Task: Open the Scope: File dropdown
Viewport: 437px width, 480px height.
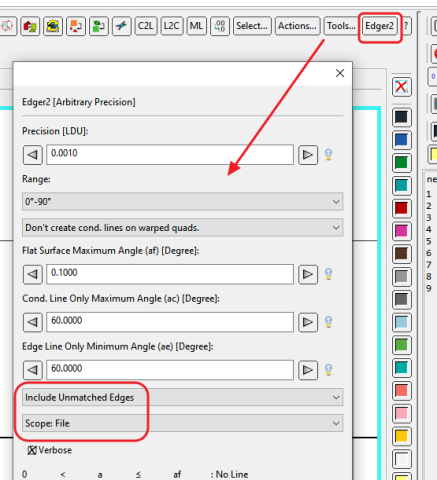Action: (182, 423)
